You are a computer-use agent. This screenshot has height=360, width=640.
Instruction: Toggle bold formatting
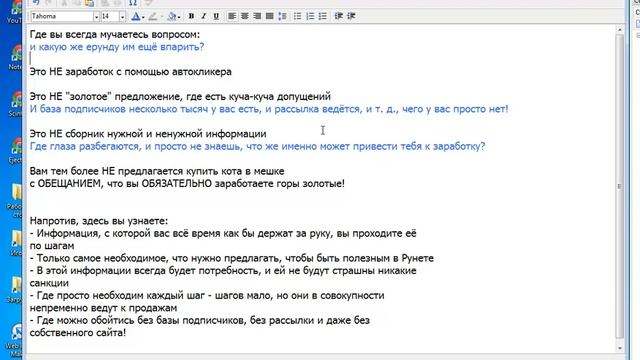[191, 16]
